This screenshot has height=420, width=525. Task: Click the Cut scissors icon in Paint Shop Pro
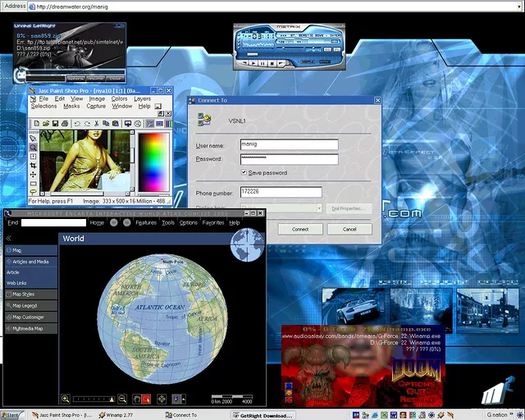[x=98, y=123]
